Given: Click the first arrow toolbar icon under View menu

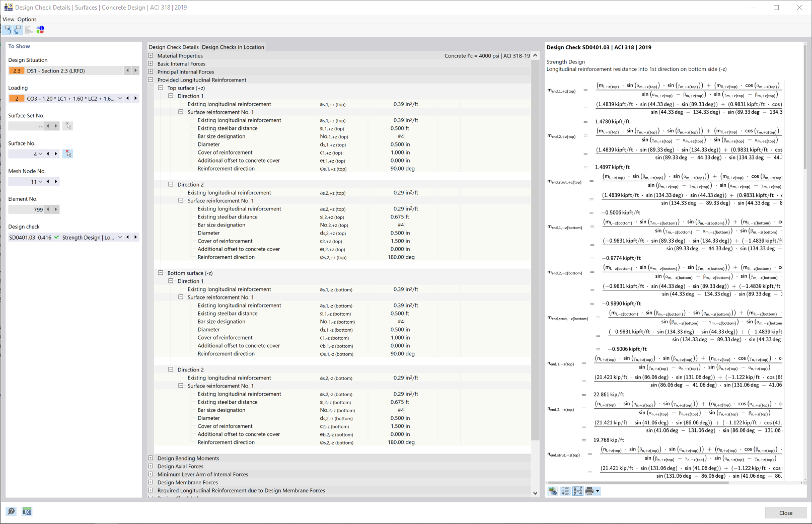Looking at the screenshot, I should pos(8,30).
